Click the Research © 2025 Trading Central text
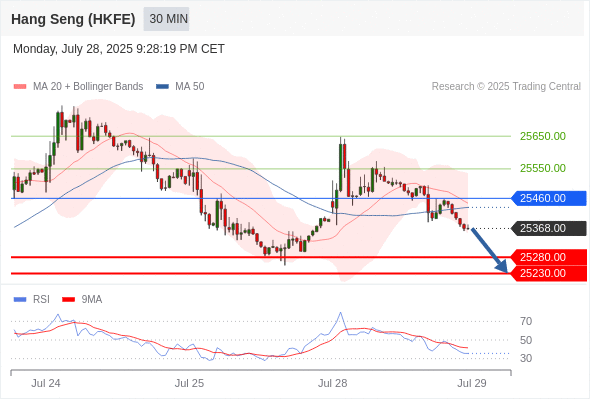Viewport: 590px width, 400px height. tap(506, 87)
